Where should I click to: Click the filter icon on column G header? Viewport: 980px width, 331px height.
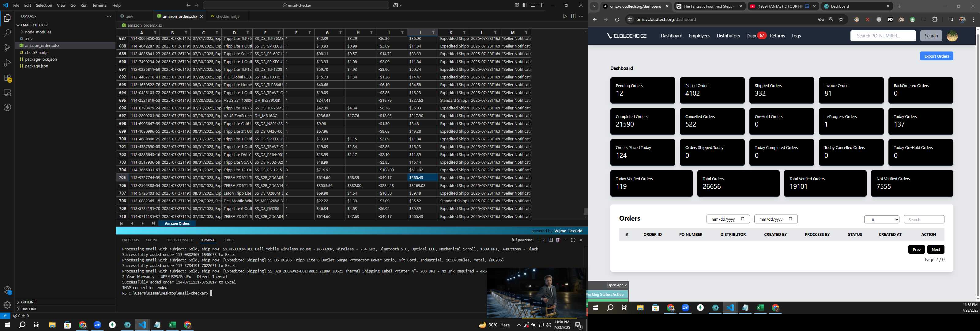click(x=341, y=33)
